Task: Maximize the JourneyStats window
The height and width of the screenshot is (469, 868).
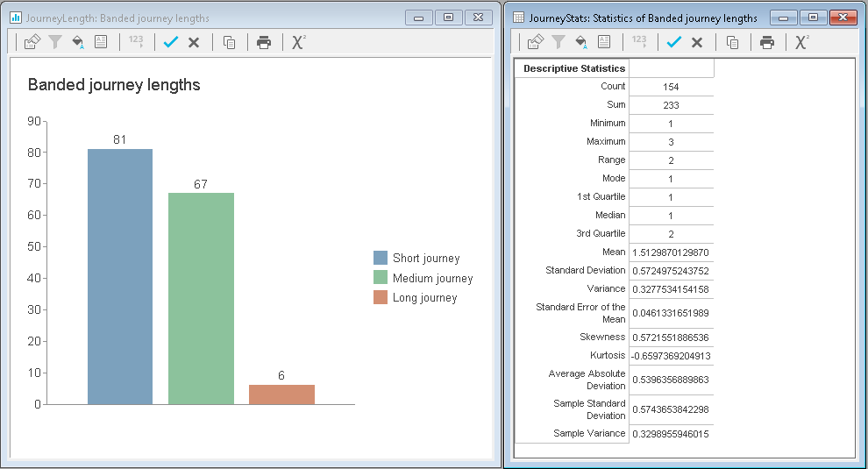Action: tap(813, 18)
